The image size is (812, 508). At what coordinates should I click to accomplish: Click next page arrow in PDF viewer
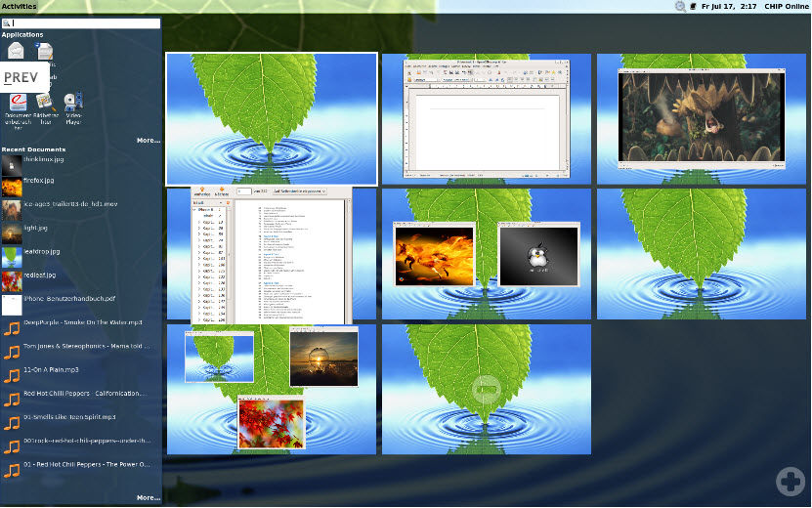coord(222,191)
